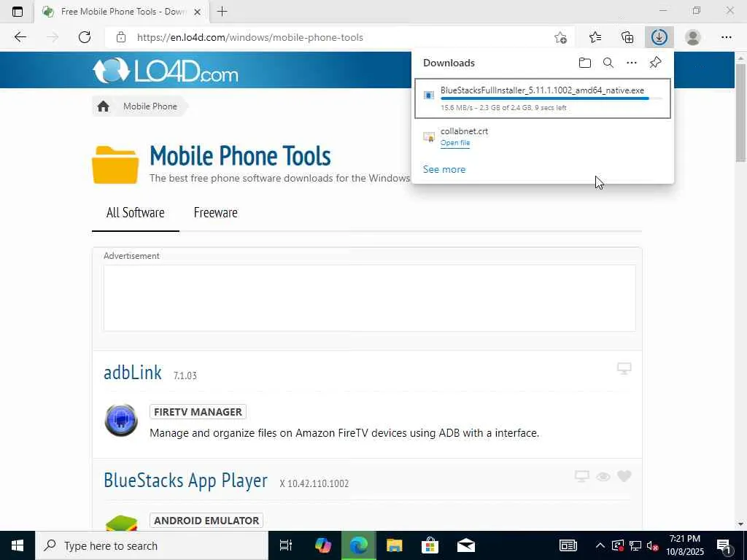This screenshot has width=747, height=560.
Task: Click the adbLink app icon
Action: (121, 420)
